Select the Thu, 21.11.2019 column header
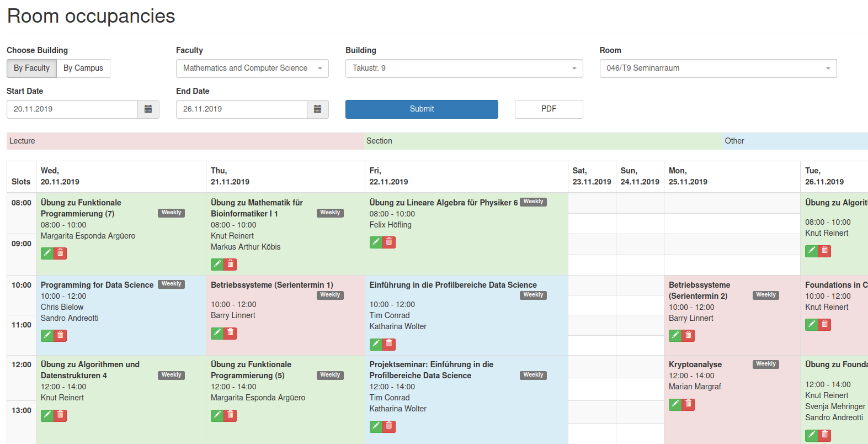Viewport: 868px width, 444px height. click(x=285, y=177)
